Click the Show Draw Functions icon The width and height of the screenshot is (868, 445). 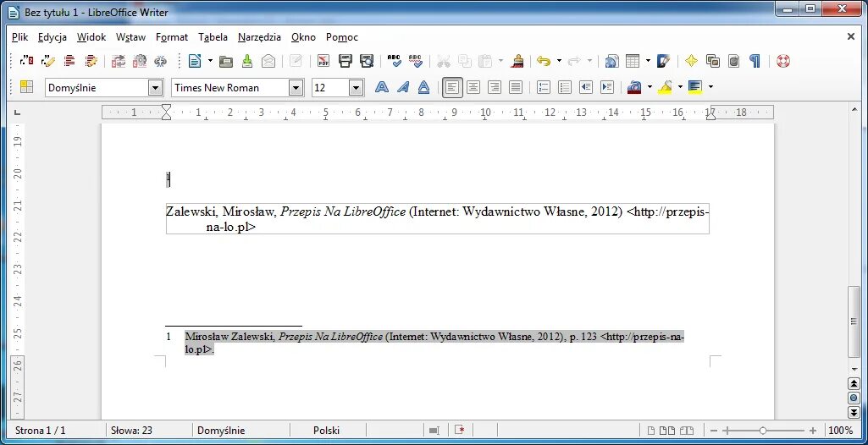pyautogui.click(x=664, y=61)
